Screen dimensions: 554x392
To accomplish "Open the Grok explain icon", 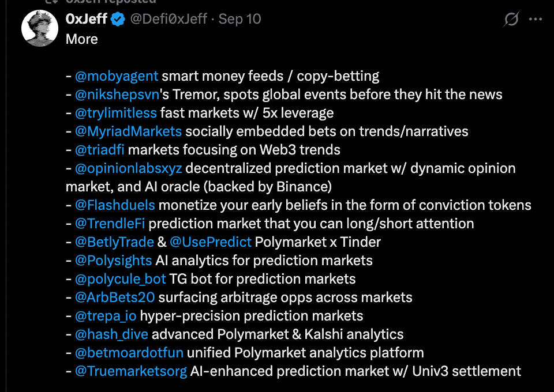I will 511,19.
